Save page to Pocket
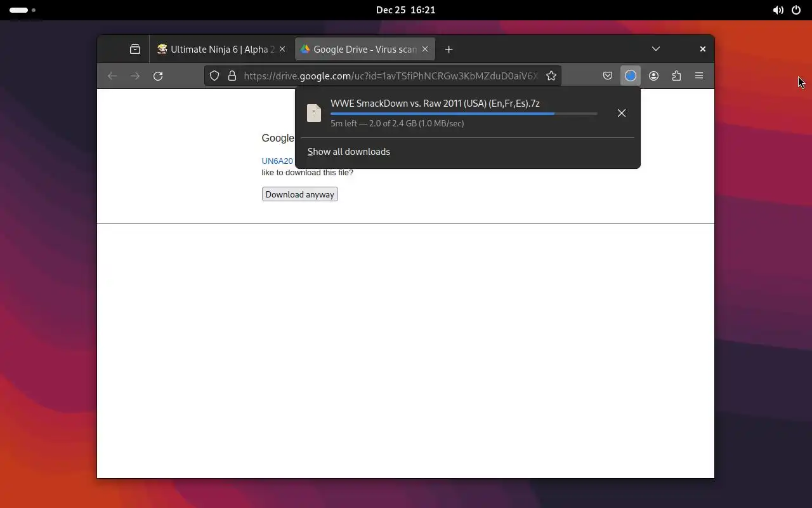Image resolution: width=812 pixels, height=508 pixels. (x=608, y=76)
